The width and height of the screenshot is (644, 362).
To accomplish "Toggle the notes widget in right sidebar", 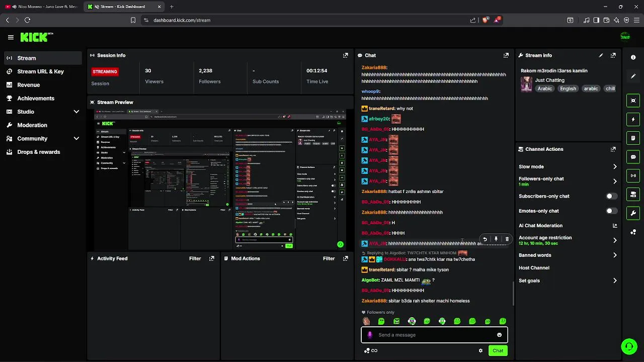I will point(633,138).
